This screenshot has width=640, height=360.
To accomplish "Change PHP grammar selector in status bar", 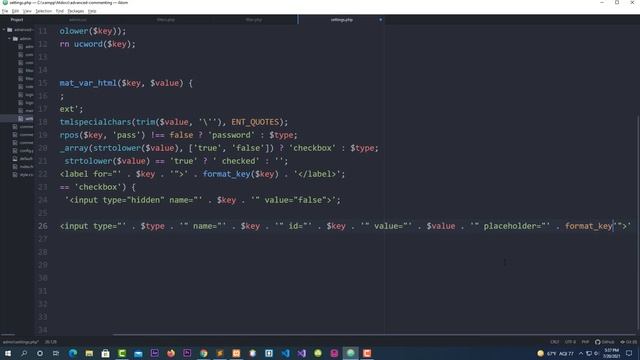I will point(585,342).
